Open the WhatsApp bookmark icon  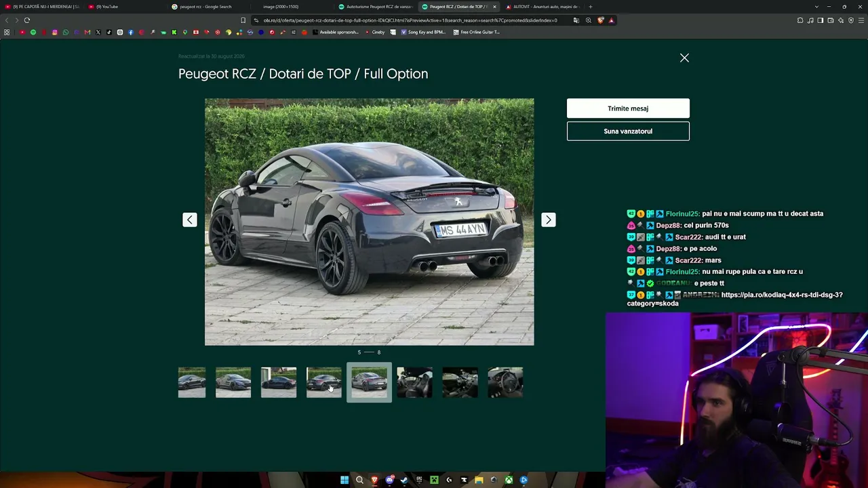point(66,33)
